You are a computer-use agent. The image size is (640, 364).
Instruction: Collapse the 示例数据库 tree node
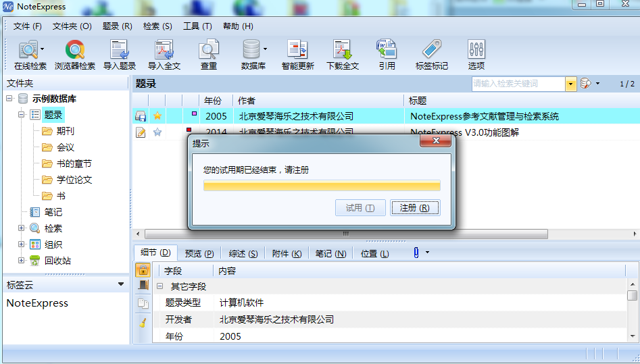point(9,99)
